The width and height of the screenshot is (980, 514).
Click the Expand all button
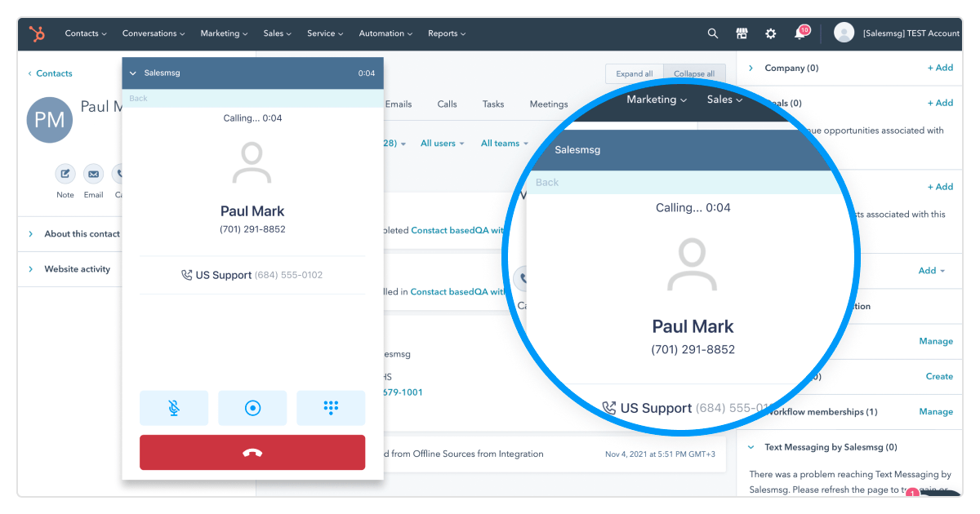pyautogui.click(x=635, y=73)
